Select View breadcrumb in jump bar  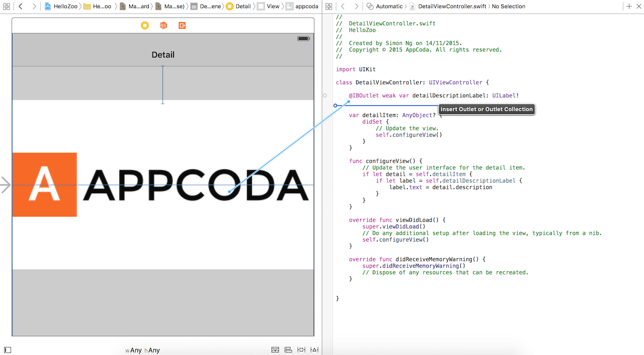[268, 7]
